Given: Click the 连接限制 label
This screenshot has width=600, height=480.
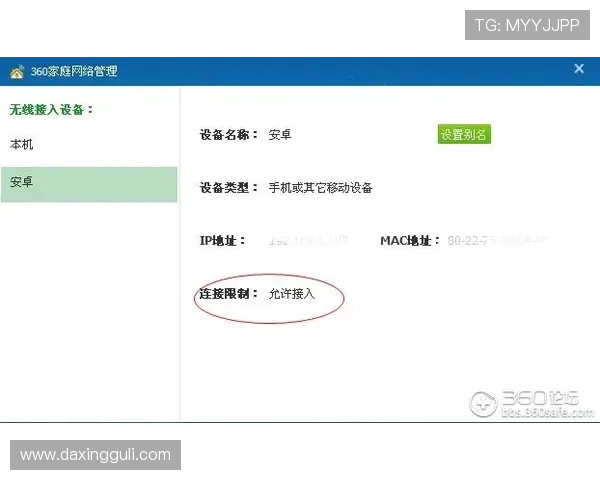Looking at the screenshot, I should pos(228,294).
